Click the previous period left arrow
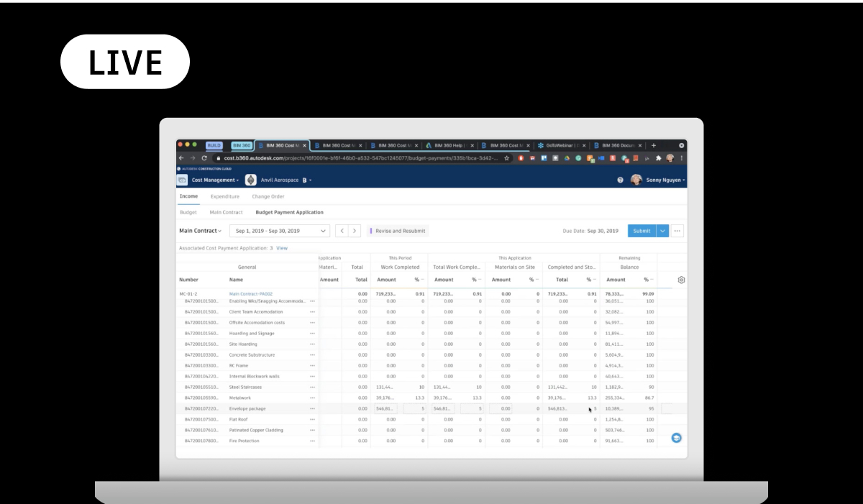The height and width of the screenshot is (504, 863). 342,231
